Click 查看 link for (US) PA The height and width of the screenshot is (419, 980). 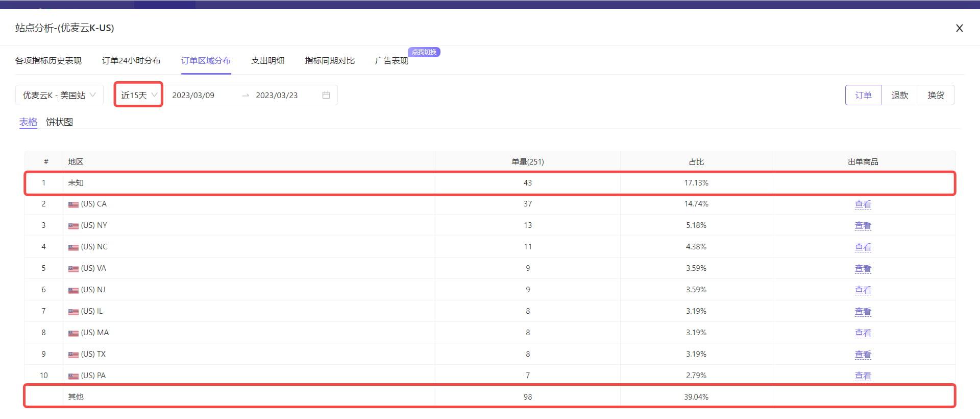[863, 376]
